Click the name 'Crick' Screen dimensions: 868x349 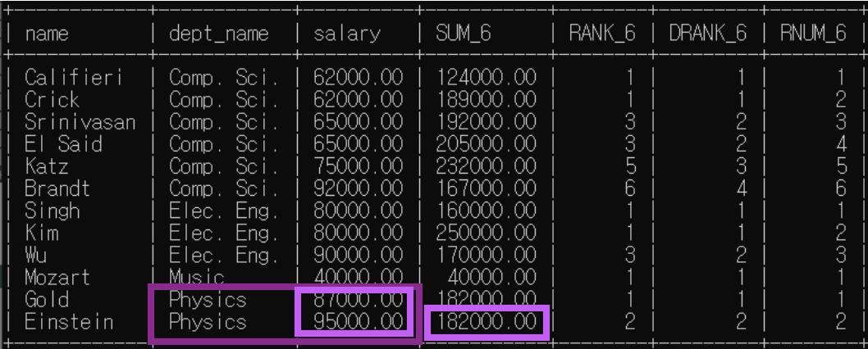pos(52,100)
